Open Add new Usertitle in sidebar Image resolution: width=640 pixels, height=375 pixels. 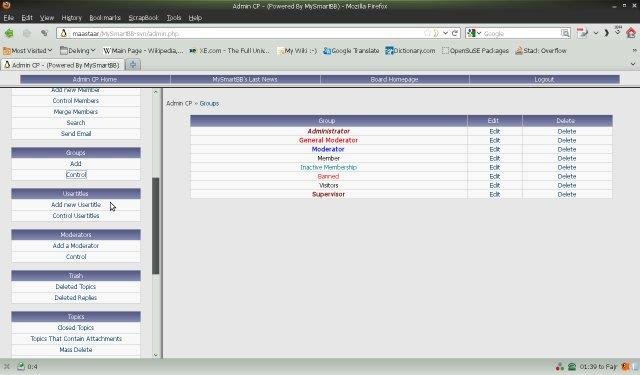(x=76, y=205)
